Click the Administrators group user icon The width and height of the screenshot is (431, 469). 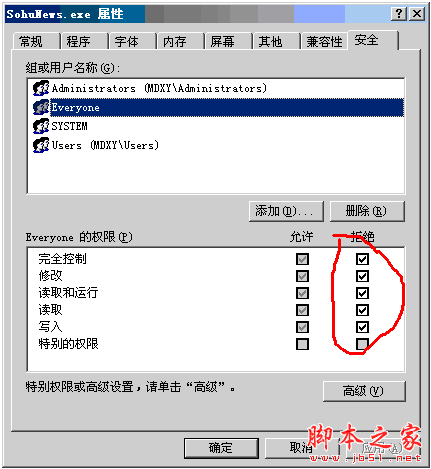point(41,88)
